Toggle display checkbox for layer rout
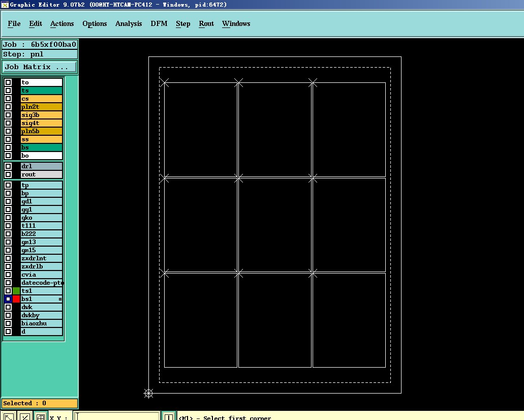 tap(8, 174)
